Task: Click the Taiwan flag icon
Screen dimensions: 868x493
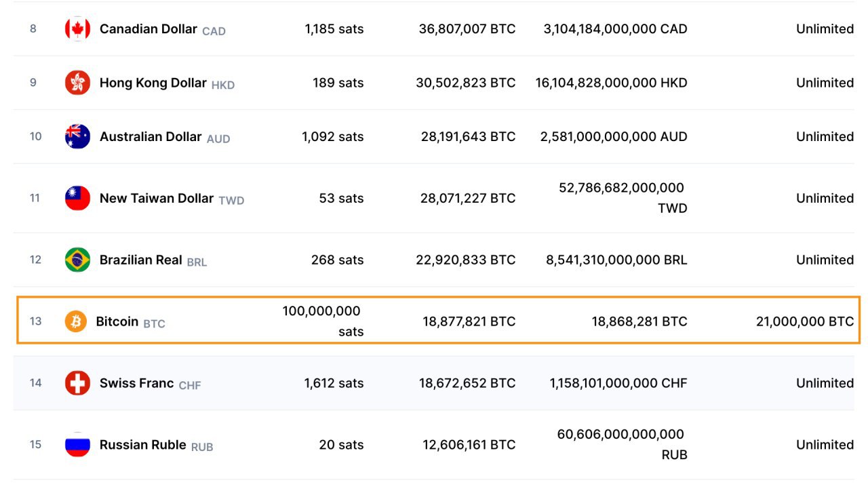Action: [77, 198]
